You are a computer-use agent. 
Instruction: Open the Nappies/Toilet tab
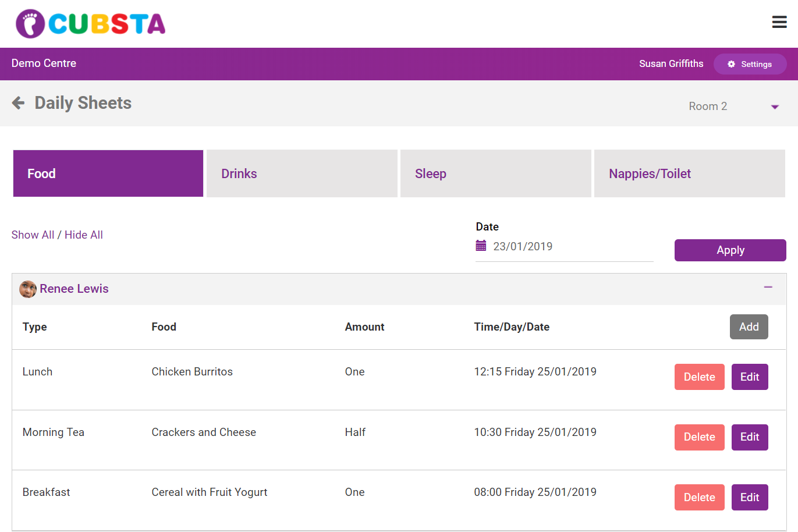tap(689, 173)
